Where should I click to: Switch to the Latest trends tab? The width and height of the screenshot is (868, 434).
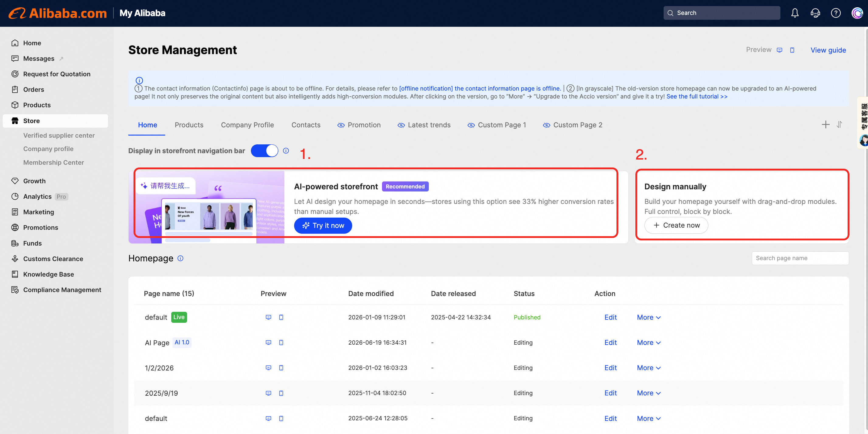click(424, 125)
